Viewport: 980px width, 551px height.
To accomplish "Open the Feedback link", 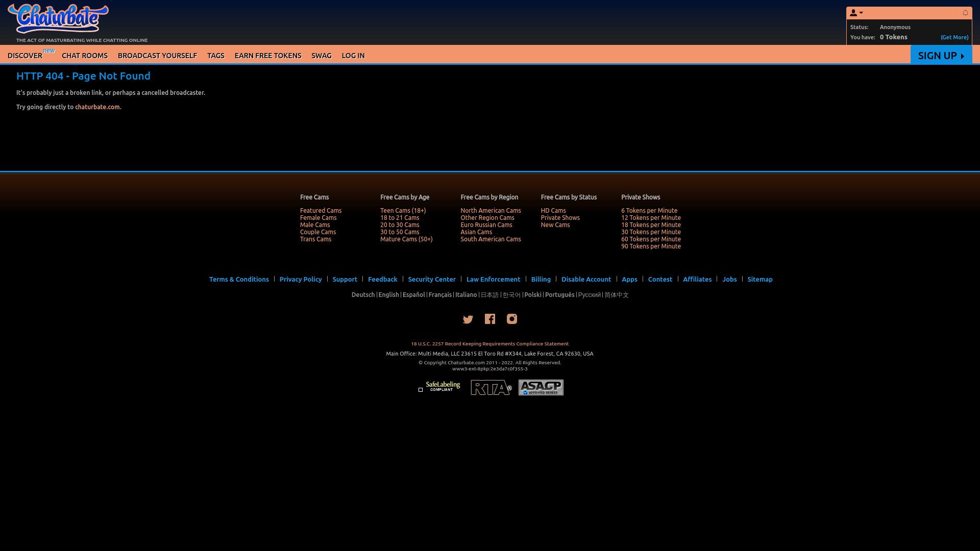I will click(382, 280).
